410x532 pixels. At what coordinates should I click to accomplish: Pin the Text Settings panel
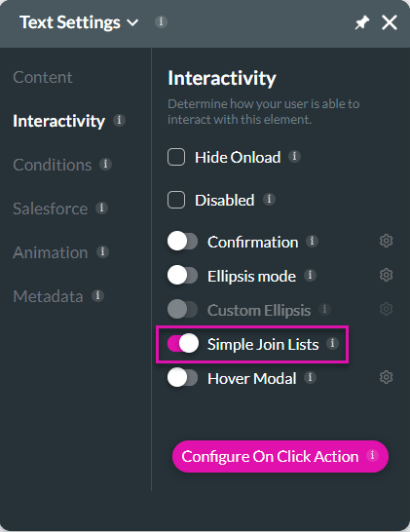click(x=362, y=23)
